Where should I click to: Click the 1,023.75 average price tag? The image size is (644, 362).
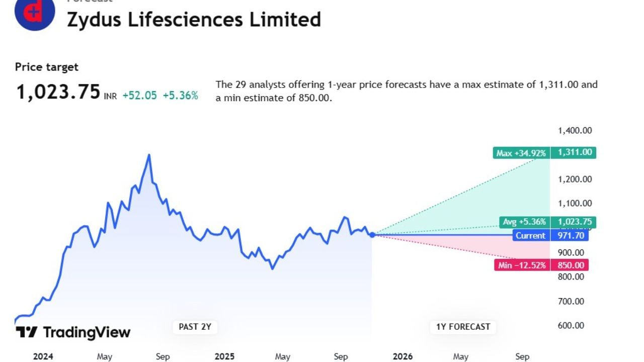[x=574, y=222]
